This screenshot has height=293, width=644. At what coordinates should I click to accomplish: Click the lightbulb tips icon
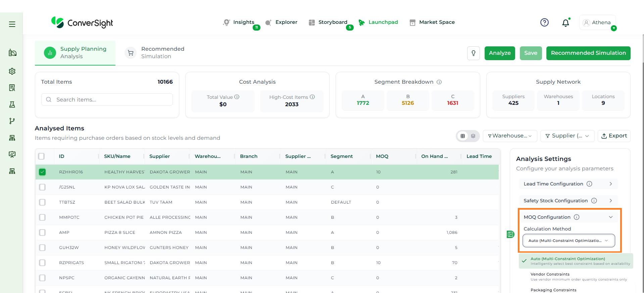(x=473, y=53)
